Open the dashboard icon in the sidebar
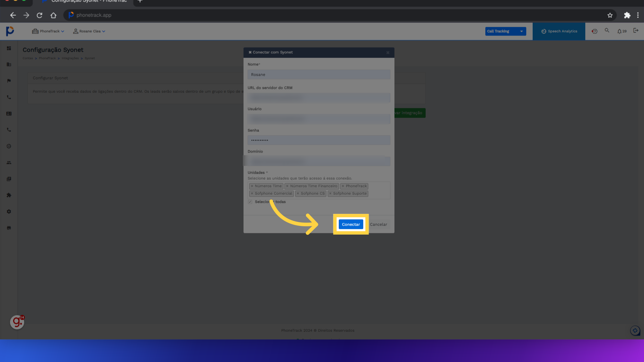 (x=9, y=48)
